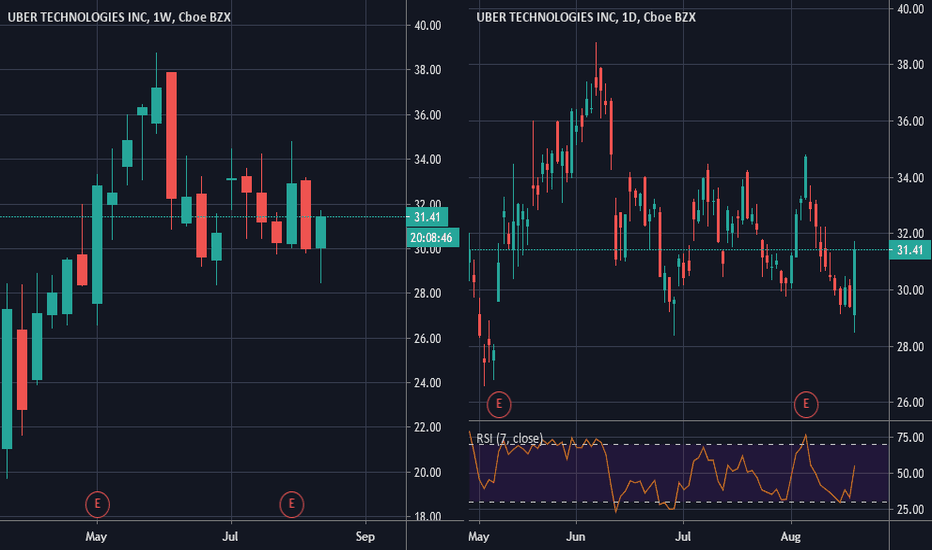The image size is (932, 550).
Task: Select the RSI (7, close) indicator label
Action: coord(509,438)
